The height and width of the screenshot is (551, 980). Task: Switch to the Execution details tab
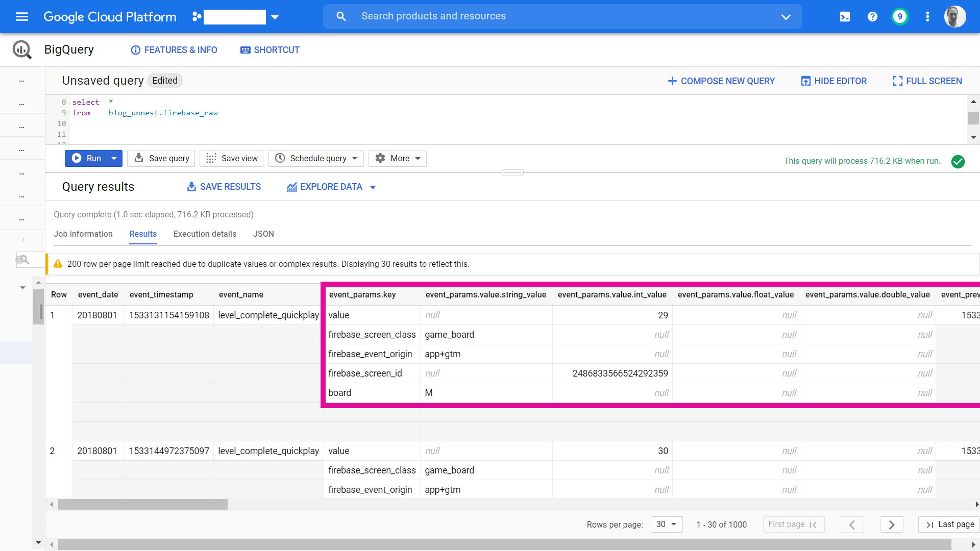coord(205,234)
